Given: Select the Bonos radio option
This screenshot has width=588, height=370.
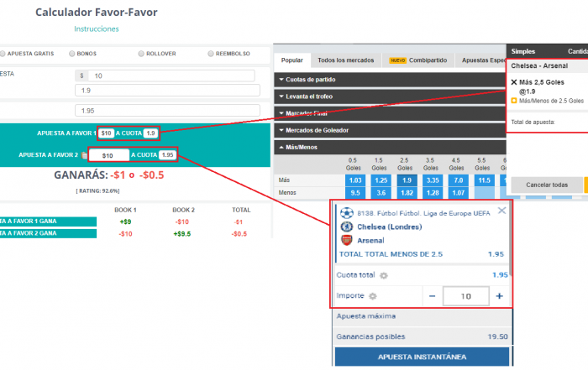Looking at the screenshot, I should (72, 54).
